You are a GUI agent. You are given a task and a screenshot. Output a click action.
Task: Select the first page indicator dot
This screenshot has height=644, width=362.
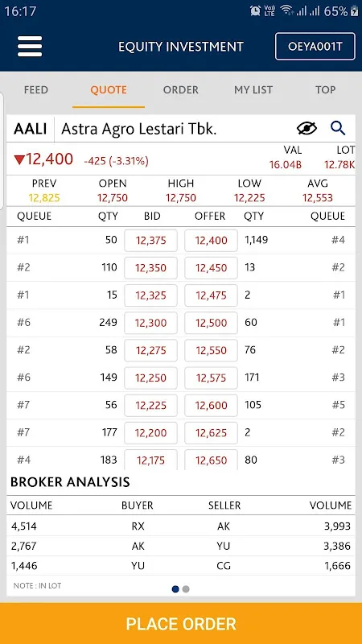click(175, 589)
